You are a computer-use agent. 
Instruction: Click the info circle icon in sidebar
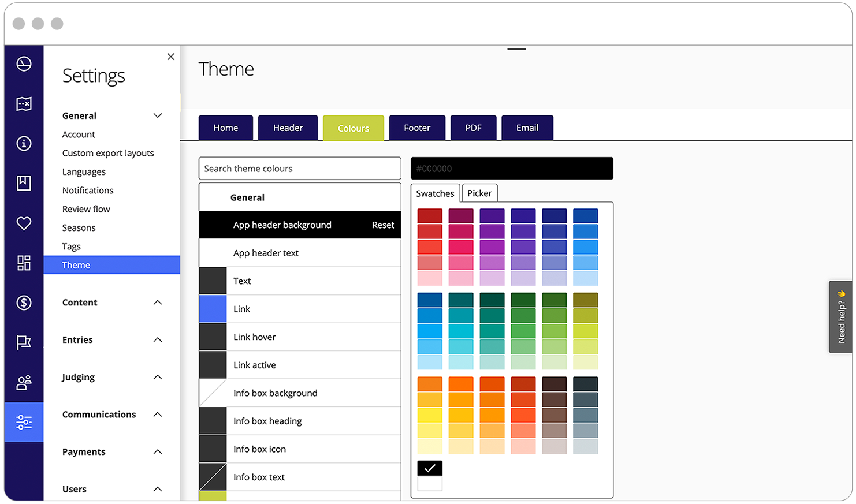point(23,143)
